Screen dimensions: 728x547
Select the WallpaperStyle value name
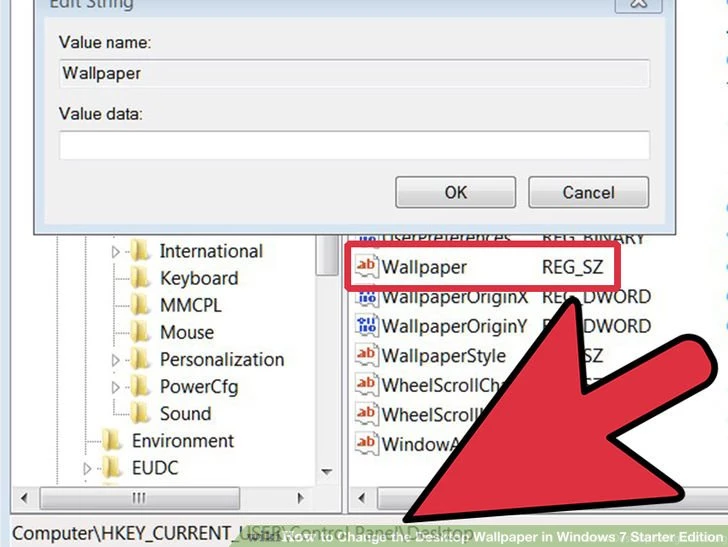tap(443, 356)
